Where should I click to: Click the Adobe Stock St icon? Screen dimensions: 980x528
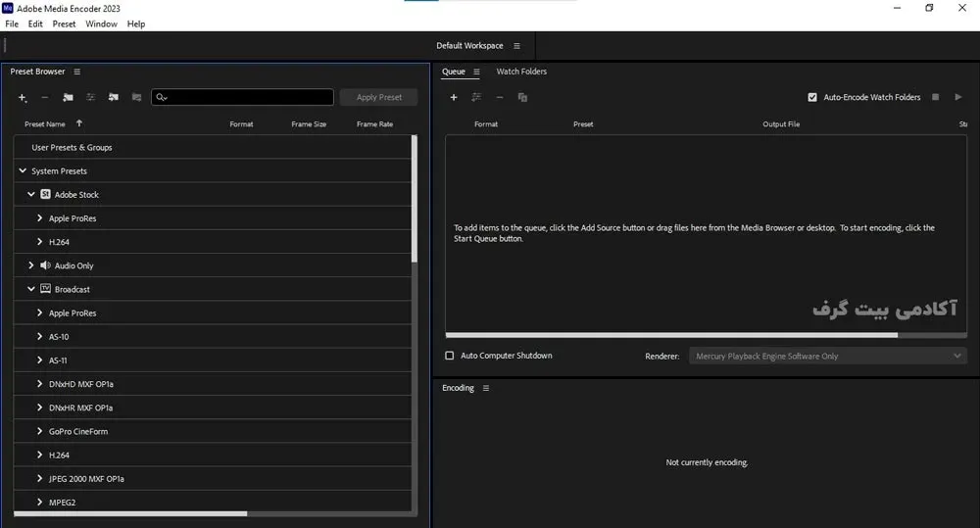click(x=45, y=194)
